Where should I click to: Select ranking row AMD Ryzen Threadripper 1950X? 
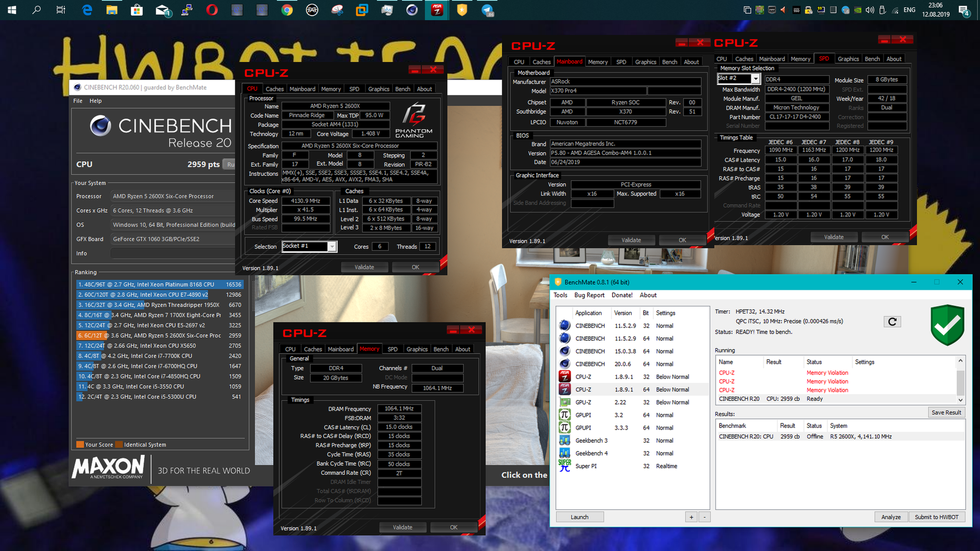click(x=160, y=305)
